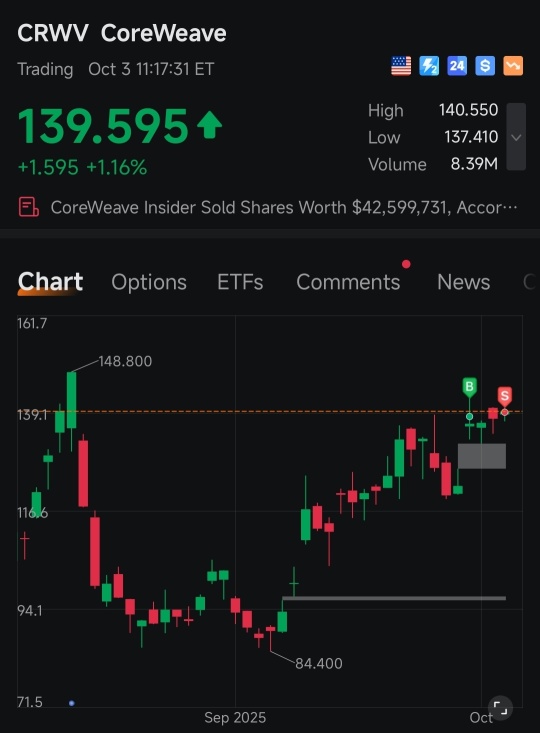Tap the 116.6 axis label
540x733 pixels.
point(32,513)
